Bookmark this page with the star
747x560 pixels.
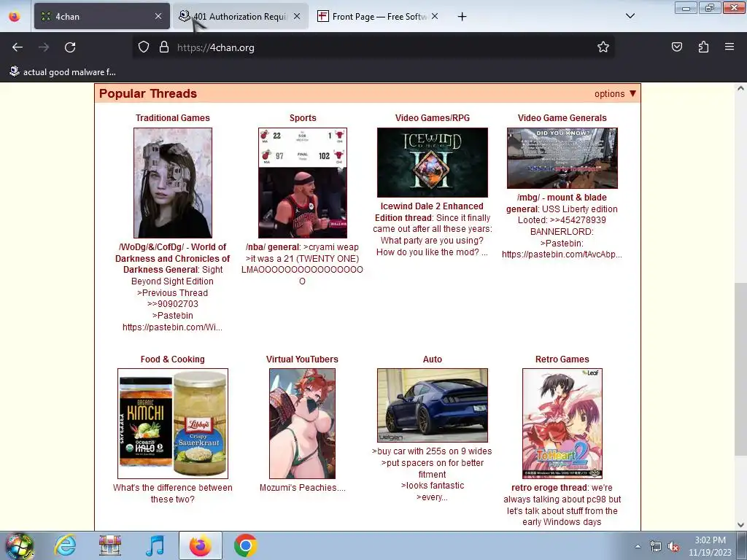(603, 47)
